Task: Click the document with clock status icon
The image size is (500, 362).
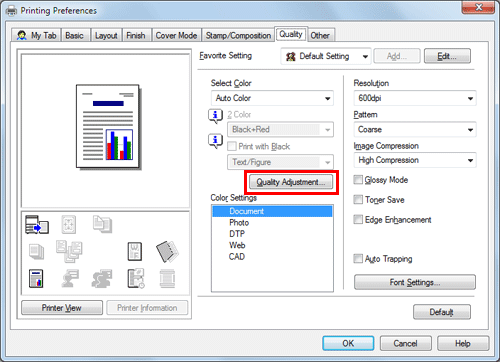Action: click(x=136, y=278)
